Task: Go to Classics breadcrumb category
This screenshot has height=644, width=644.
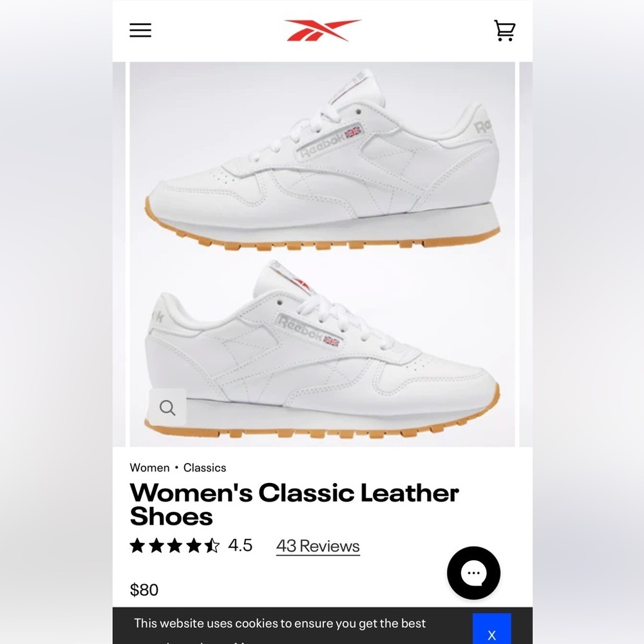Action: tap(205, 468)
